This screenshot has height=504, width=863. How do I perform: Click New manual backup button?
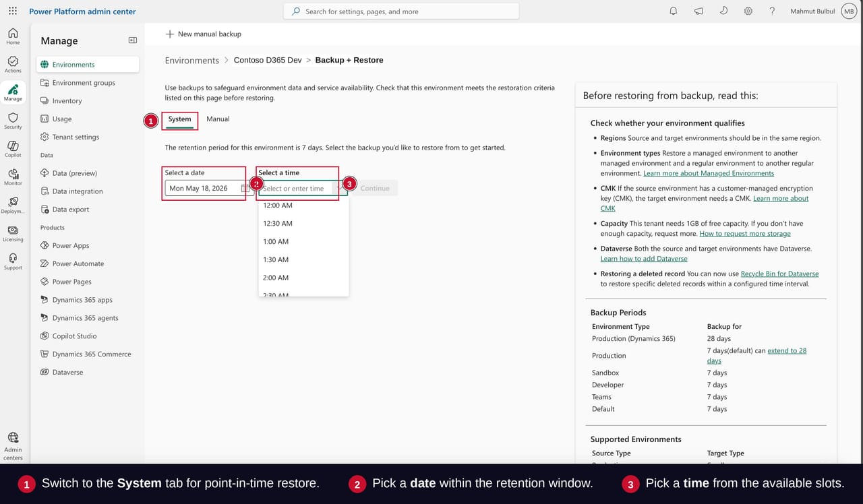coord(204,34)
